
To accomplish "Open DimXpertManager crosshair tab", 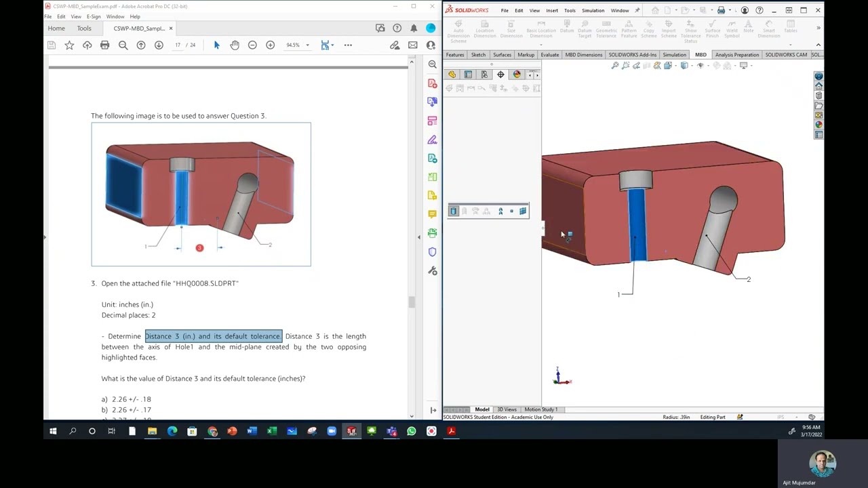I will [x=500, y=75].
